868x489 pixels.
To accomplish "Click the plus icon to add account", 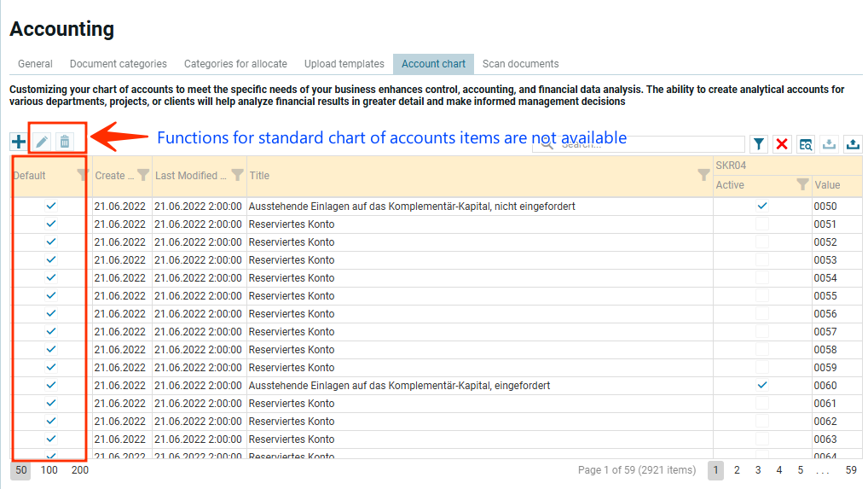I will (19, 142).
